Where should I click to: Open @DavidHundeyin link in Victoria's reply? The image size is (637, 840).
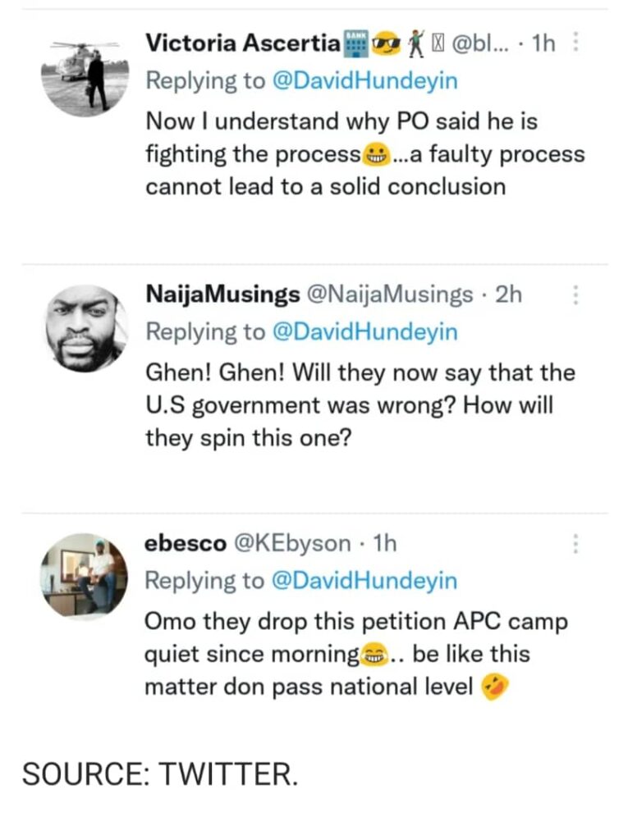(364, 81)
